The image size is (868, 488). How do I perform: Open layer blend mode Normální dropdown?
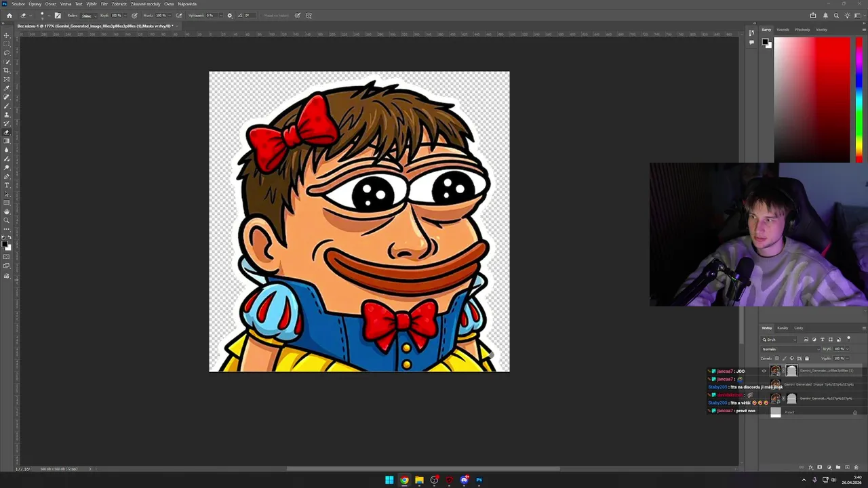pyautogui.click(x=791, y=349)
